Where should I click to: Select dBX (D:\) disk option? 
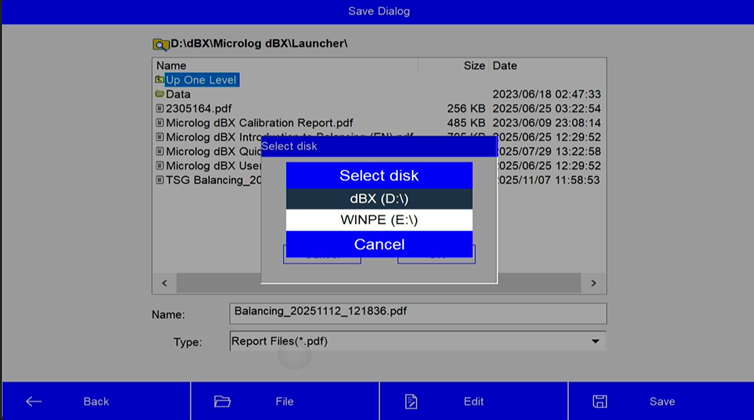pos(379,199)
